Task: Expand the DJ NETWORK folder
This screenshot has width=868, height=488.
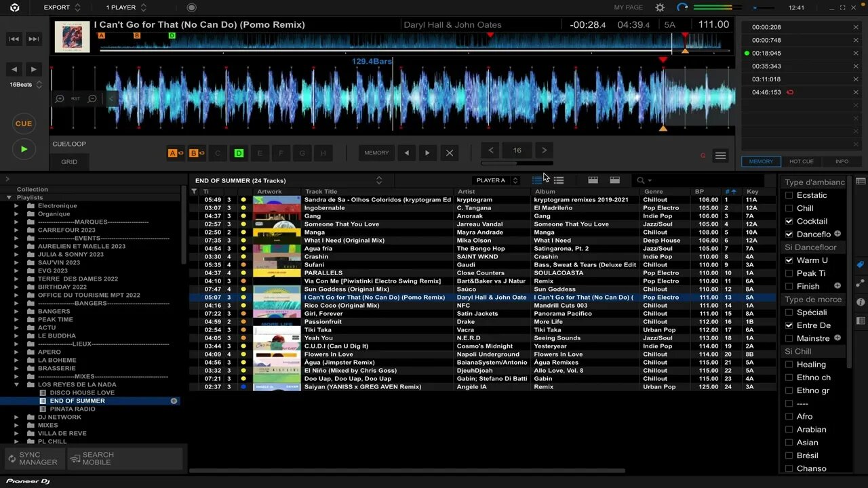Action: 16,417
